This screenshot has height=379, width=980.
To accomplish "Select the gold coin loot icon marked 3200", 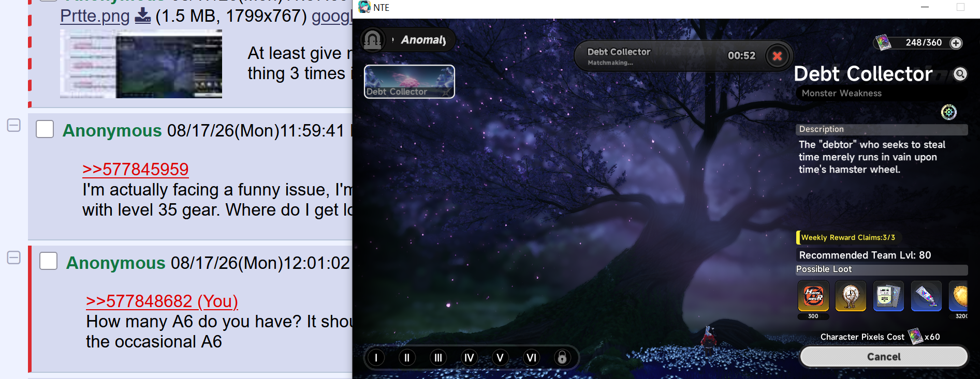I will 959,296.
